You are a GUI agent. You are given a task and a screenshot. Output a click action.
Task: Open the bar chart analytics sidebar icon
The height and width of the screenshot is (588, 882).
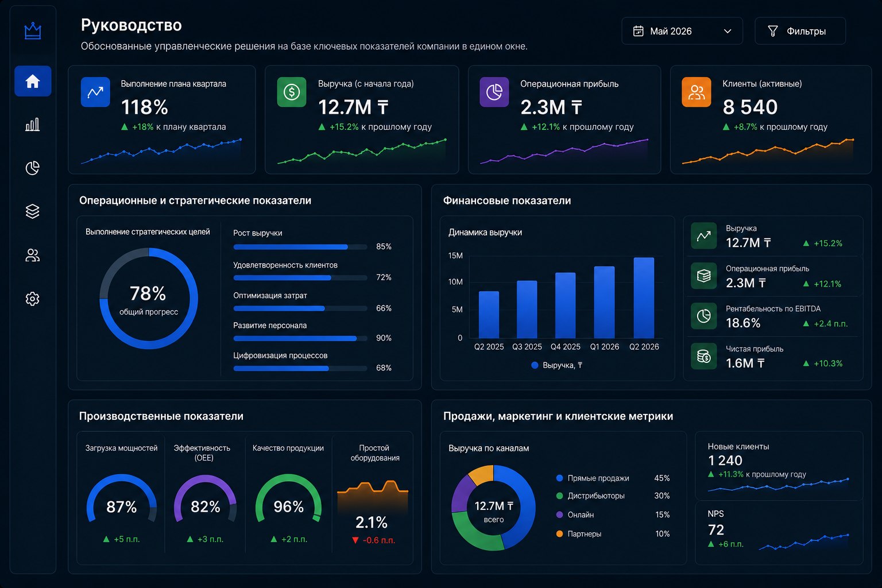pos(33,124)
